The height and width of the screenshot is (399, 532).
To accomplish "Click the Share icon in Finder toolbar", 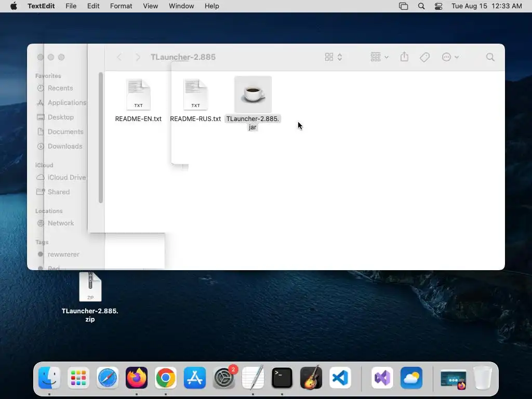I will tap(404, 57).
